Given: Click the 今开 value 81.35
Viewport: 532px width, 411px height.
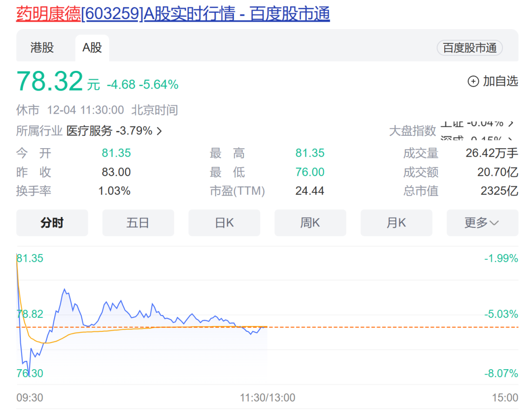Looking at the screenshot, I should [116, 153].
